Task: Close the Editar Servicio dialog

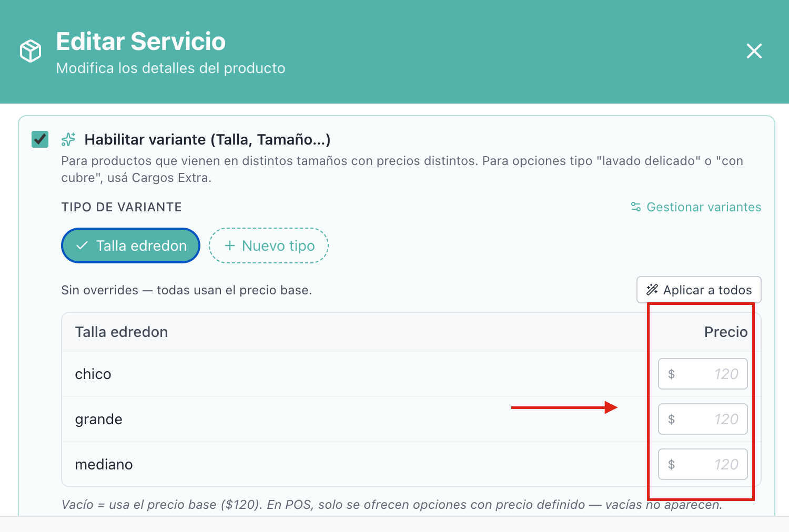Action: [754, 51]
